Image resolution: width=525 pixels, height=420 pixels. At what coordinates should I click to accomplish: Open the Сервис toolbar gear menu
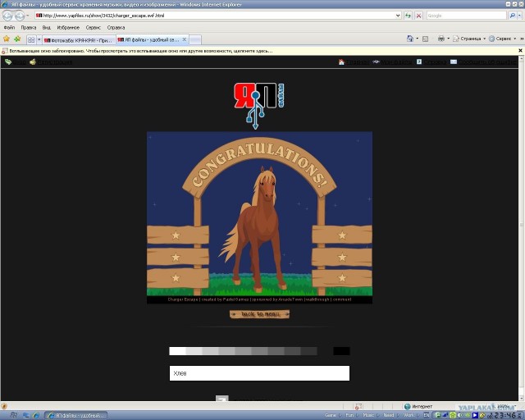[x=502, y=39]
